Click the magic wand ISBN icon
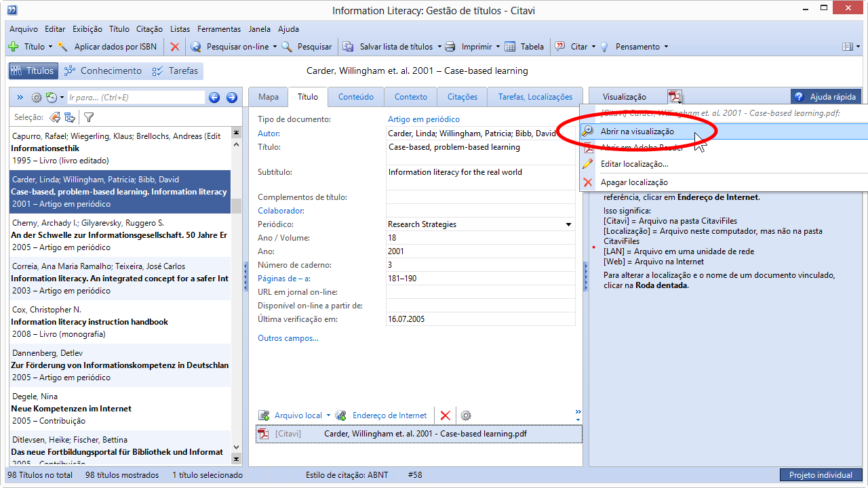The width and height of the screenshot is (868, 488). [63, 47]
